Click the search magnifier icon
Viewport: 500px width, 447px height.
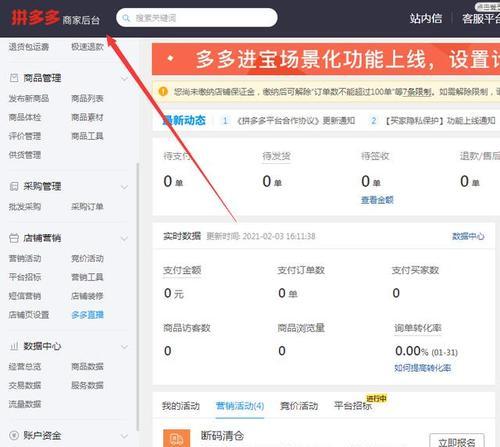coord(126,18)
